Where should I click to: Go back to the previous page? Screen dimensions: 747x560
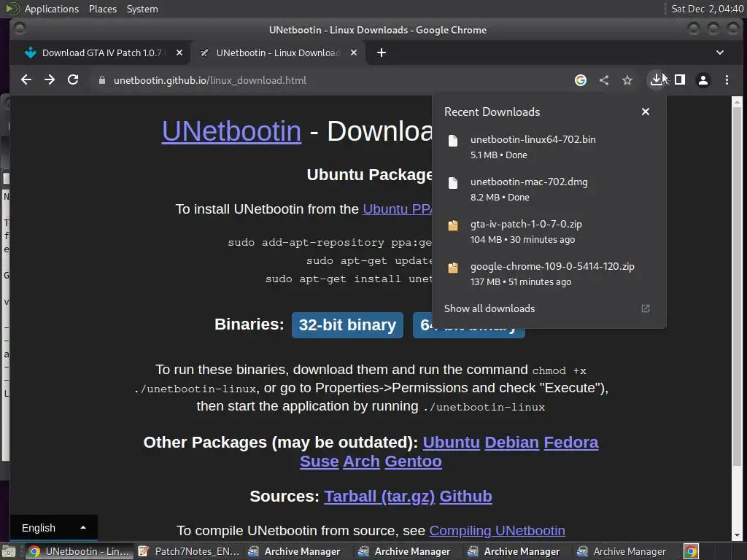coord(26,80)
